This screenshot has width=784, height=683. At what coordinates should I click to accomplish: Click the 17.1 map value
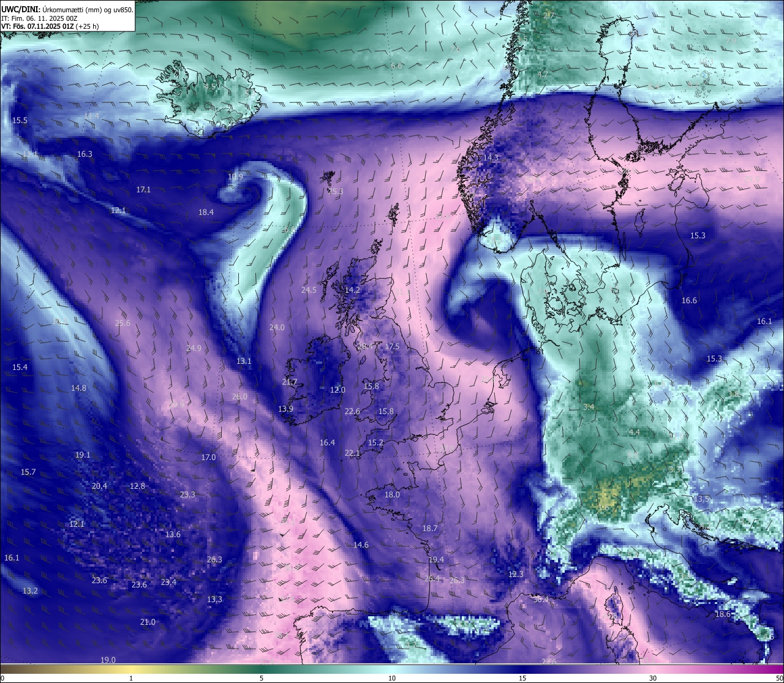click(x=143, y=189)
